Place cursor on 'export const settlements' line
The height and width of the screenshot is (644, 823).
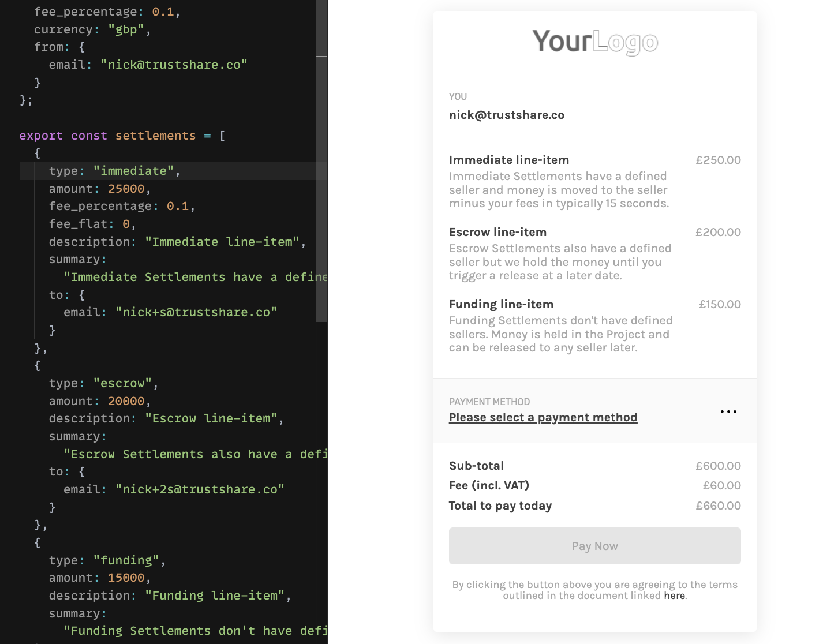[122, 136]
